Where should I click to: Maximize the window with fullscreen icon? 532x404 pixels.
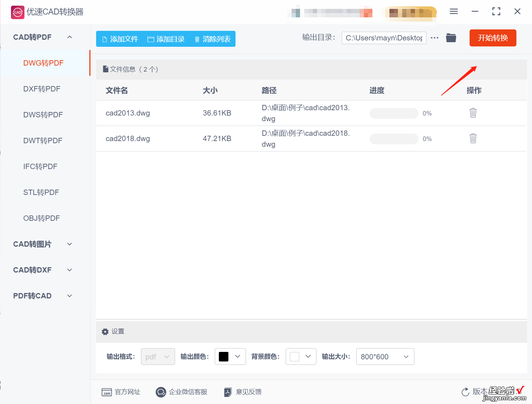pyautogui.click(x=496, y=12)
